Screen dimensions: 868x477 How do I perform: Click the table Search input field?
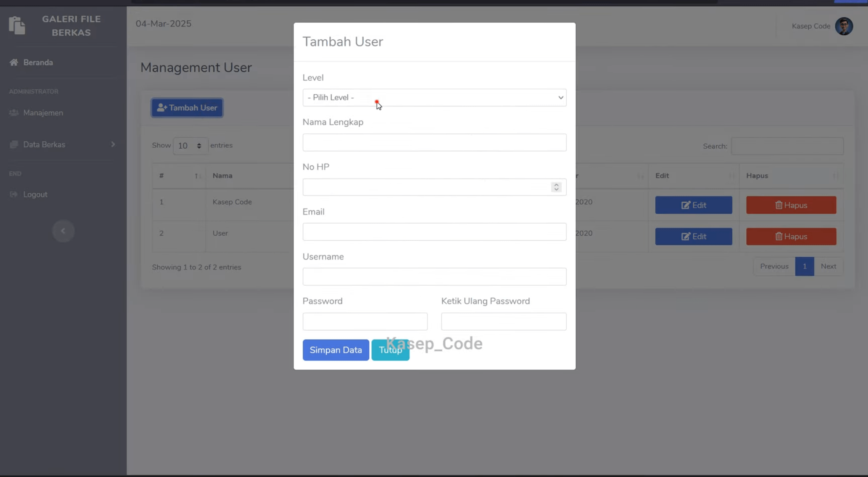[x=787, y=146]
